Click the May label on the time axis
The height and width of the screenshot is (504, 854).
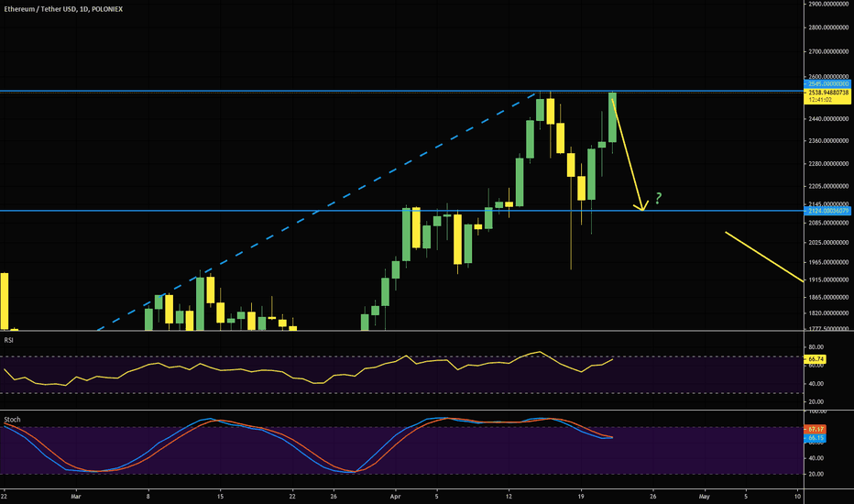[705, 497]
